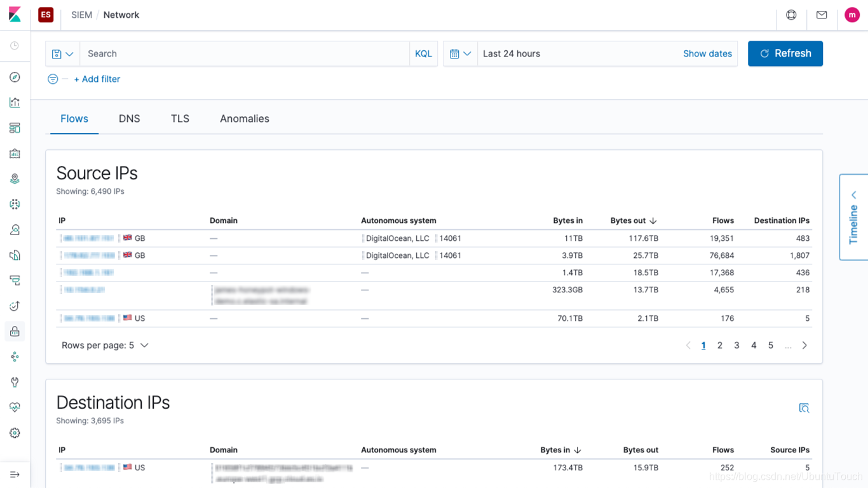The image size is (868, 488).
Task: Open Discover compass icon in sidebar
Action: tap(15, 77)
